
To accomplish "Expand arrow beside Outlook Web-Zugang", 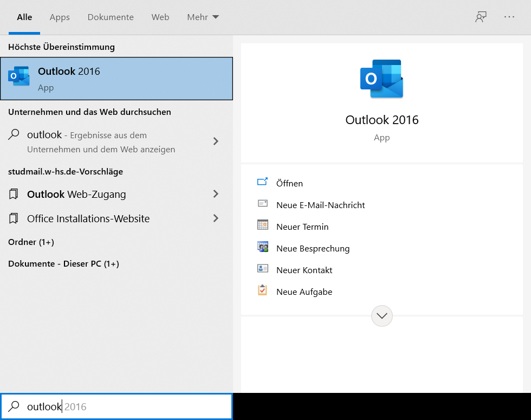I will [216, 194].
